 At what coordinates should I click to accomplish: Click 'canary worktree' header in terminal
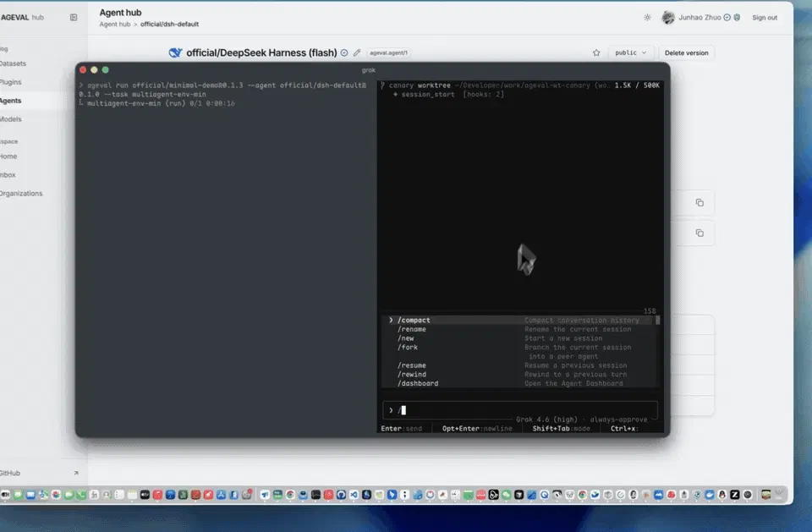point(420,85)
